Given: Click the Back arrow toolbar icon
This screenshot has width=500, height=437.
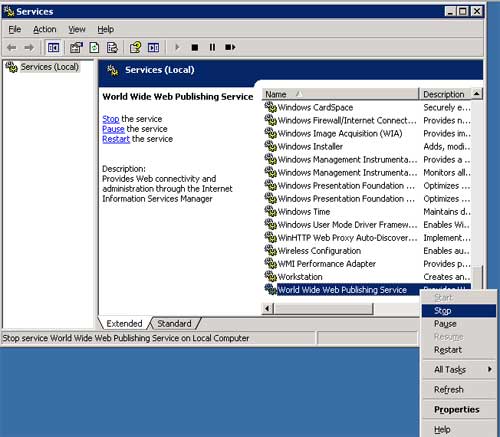Looking at the screenshot, I should coord(12,47).
